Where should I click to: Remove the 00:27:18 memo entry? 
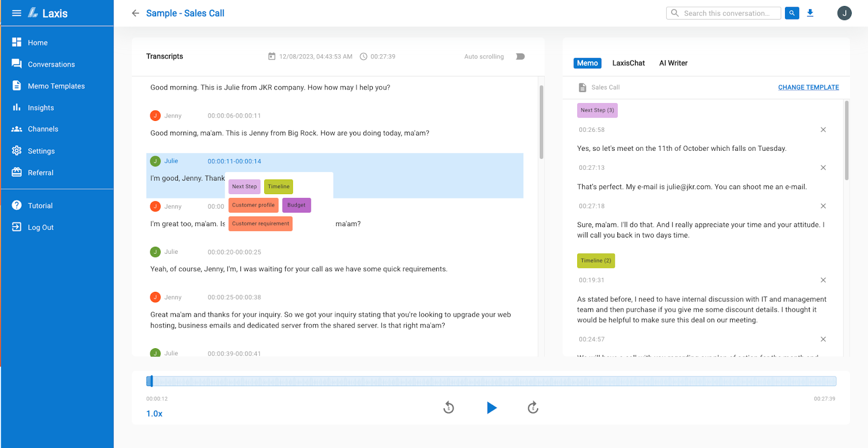tap(823, 206)
